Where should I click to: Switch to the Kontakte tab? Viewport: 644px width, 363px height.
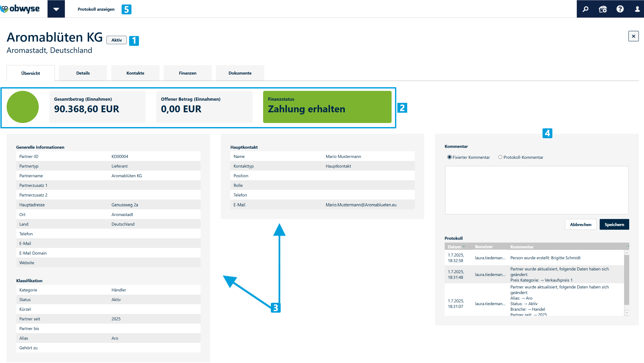pyautogui.click(x=135, y=73)
